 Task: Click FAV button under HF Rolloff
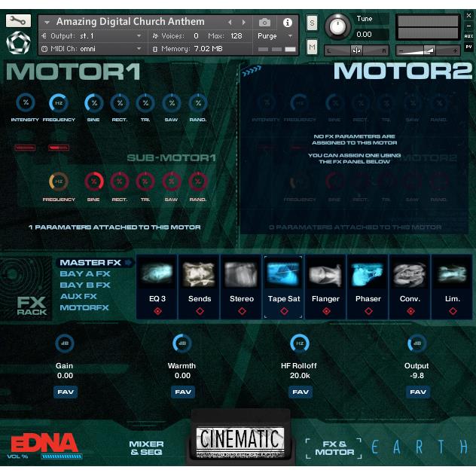(x=301, y=392)
